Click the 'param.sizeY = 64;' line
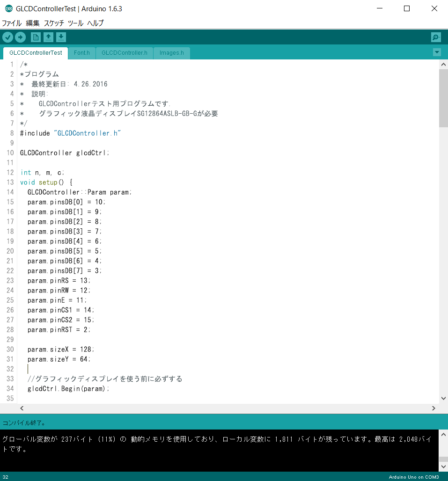 (59, 359)
